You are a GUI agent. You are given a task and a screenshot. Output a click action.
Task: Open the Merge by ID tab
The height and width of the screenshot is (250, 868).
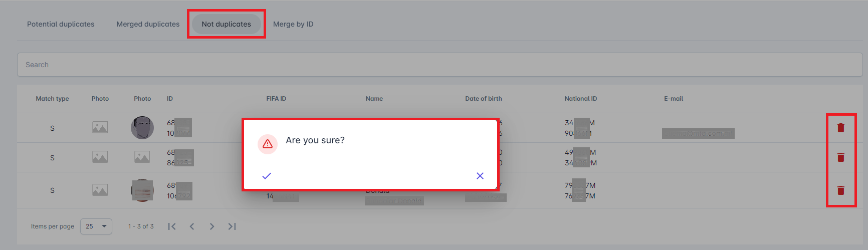(293, 24)
